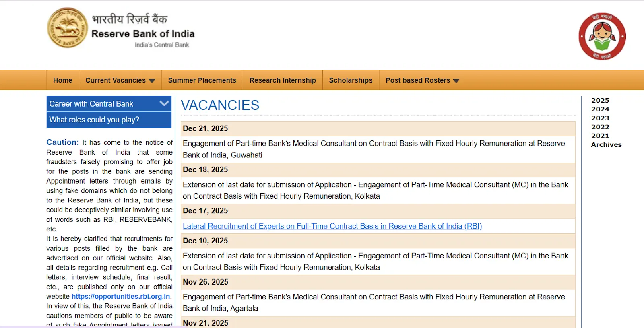Image resolution: width=644 pixels, height=328 pixels.
Task: Click the VACANCIES page heading
Action: (x=220, y=105)
